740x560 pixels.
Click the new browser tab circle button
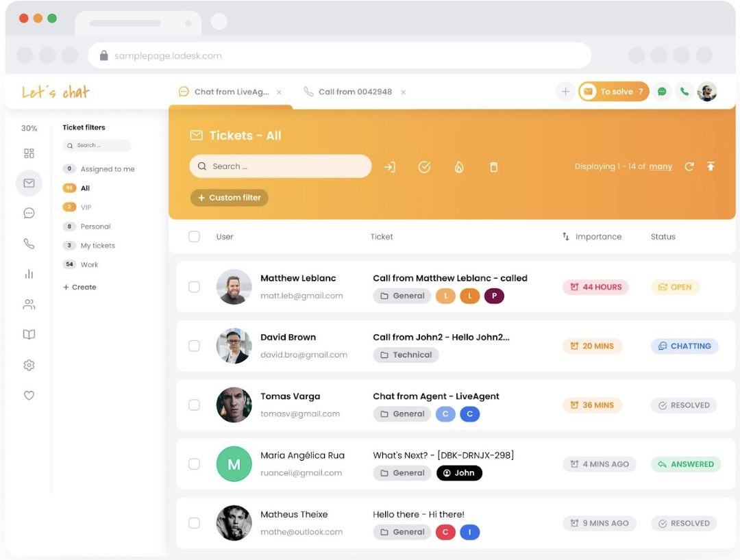pyautogui.click(x=219, y=22)
